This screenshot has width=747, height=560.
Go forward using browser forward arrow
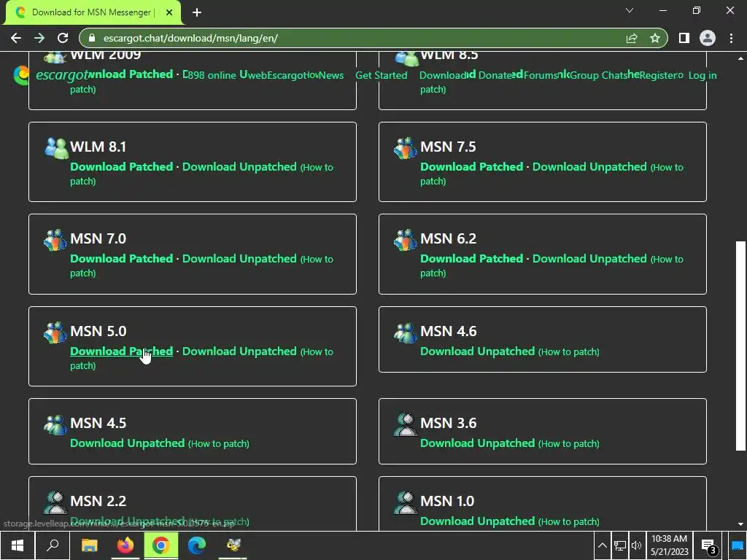[39, 38]
